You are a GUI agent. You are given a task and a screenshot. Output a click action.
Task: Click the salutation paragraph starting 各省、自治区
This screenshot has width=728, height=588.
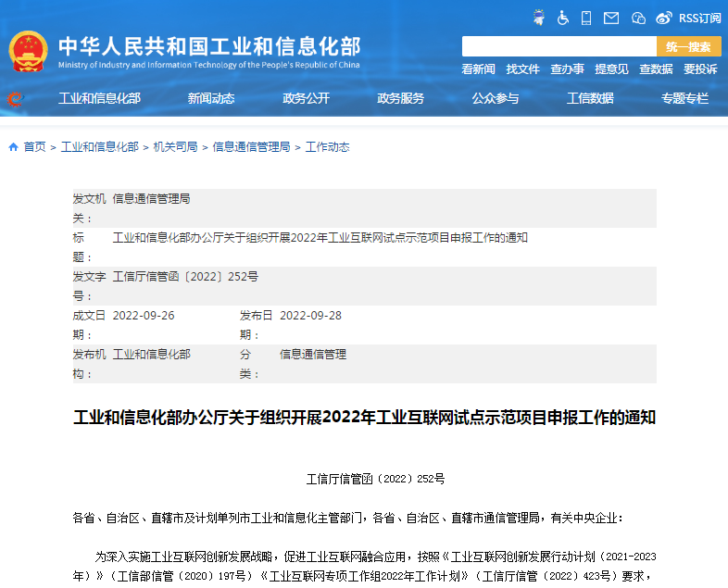click(x=347, y=518)
